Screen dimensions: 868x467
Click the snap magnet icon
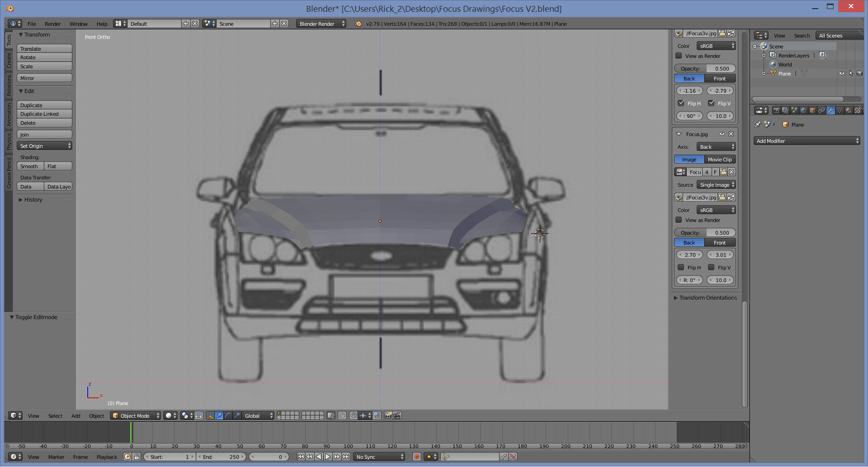pyautogui.click(x=353, y=415)
